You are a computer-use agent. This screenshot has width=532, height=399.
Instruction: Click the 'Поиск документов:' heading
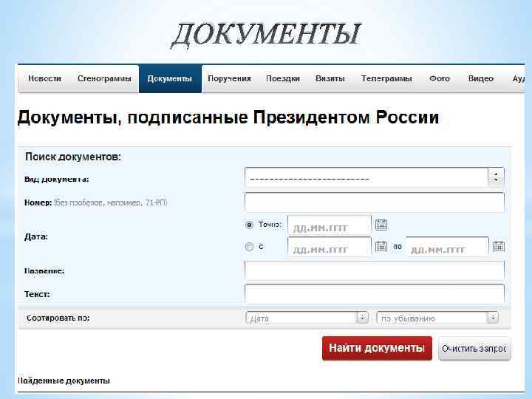tap(73, 157)
